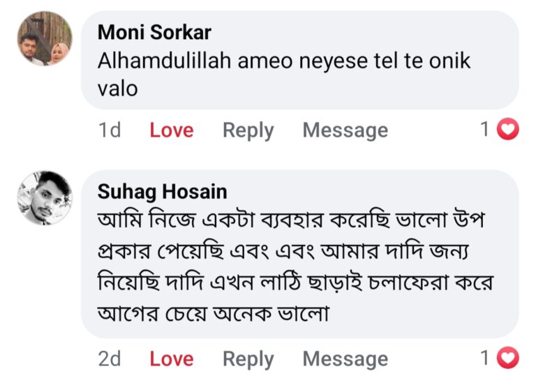The width and height of the screenshot is (536, 392).
Task: Click the word valo in Moni's comment
Action: tap(118, 89)
